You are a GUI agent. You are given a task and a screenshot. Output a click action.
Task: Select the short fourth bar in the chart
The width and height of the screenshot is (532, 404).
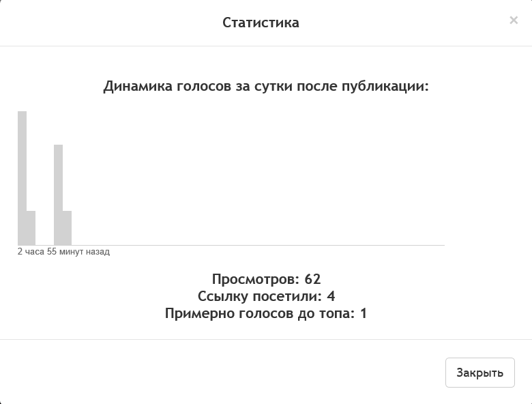click(x=67, y=228)
